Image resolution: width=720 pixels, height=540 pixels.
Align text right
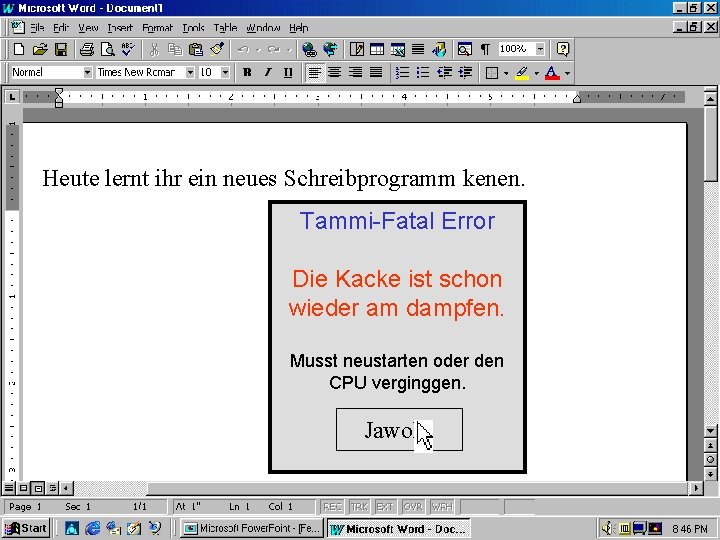tap(355, 73)
